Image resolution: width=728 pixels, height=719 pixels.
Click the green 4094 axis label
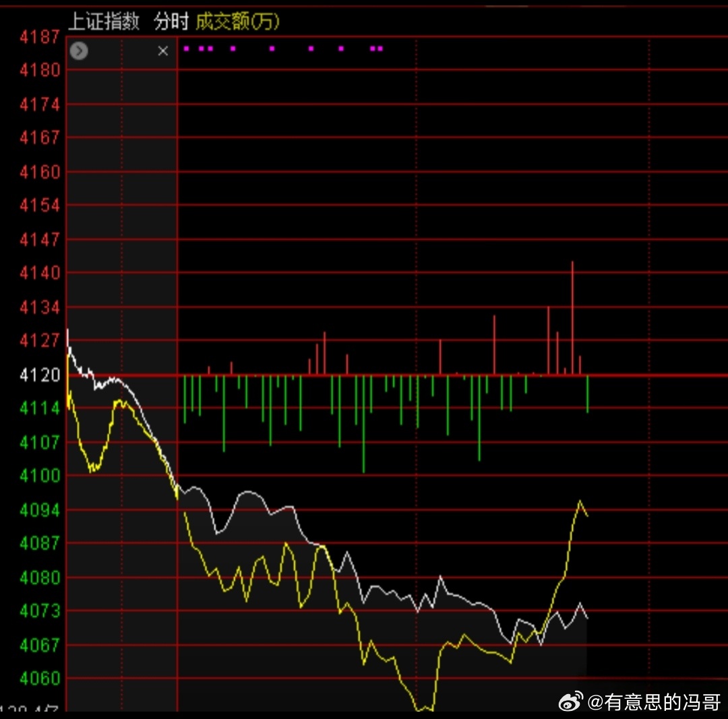(40, 511)
